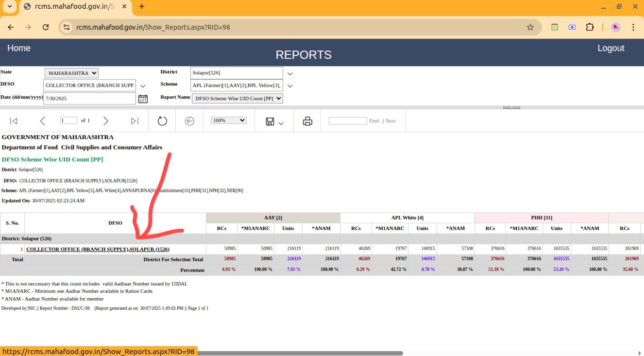
Task: Click the Find text search field
Action: pos(348,120)
